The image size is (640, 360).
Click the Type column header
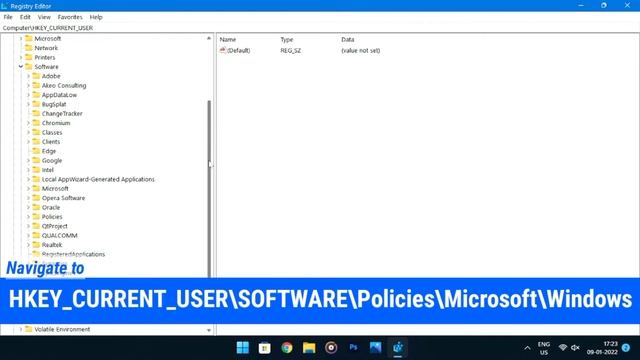tap(287, 40)
